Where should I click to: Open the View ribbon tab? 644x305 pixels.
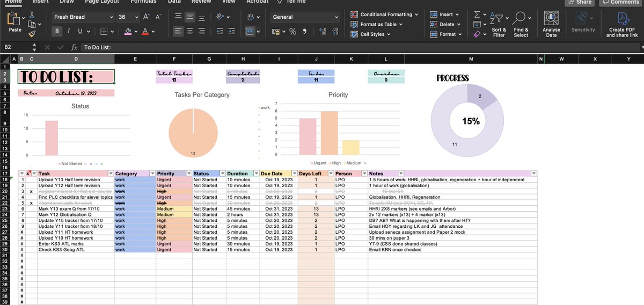coord(229,2)
